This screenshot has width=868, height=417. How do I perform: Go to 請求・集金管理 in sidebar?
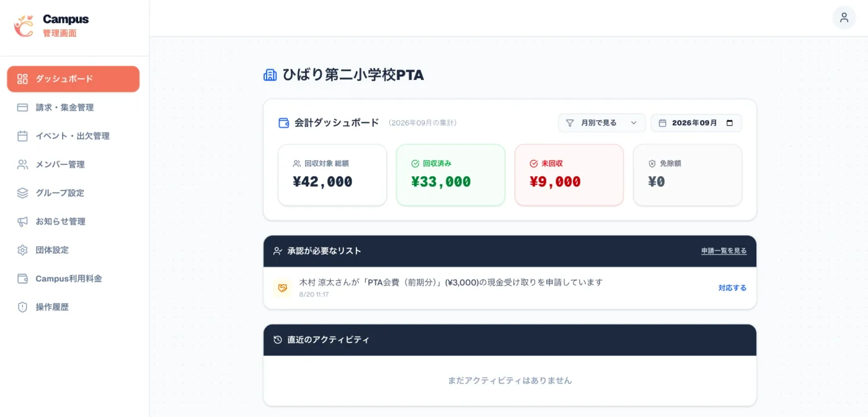point(73,107)
